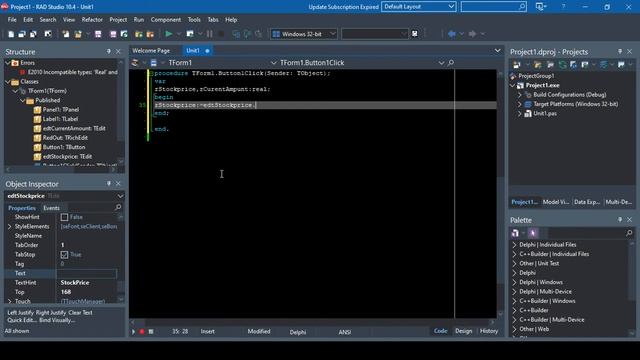Click the purple icon in Palette toolbar
The height and width of the screenshot is (360, 640).
click(533, 233)
